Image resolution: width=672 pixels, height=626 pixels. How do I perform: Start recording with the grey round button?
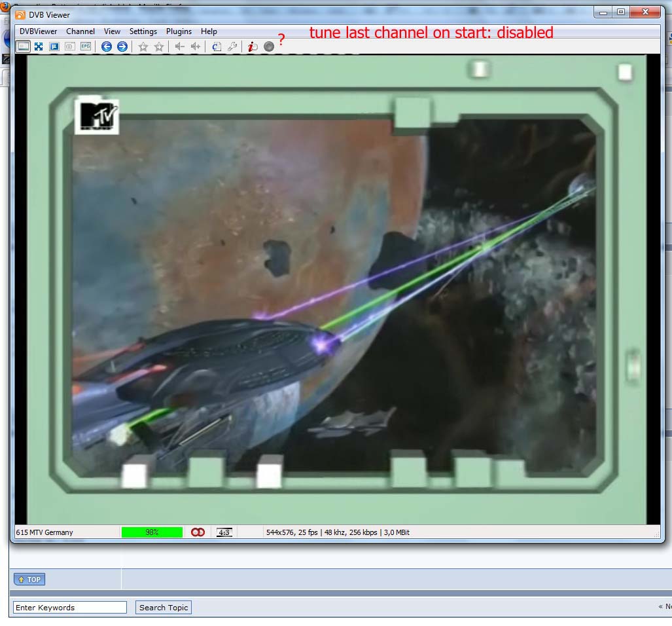point(269,46)
